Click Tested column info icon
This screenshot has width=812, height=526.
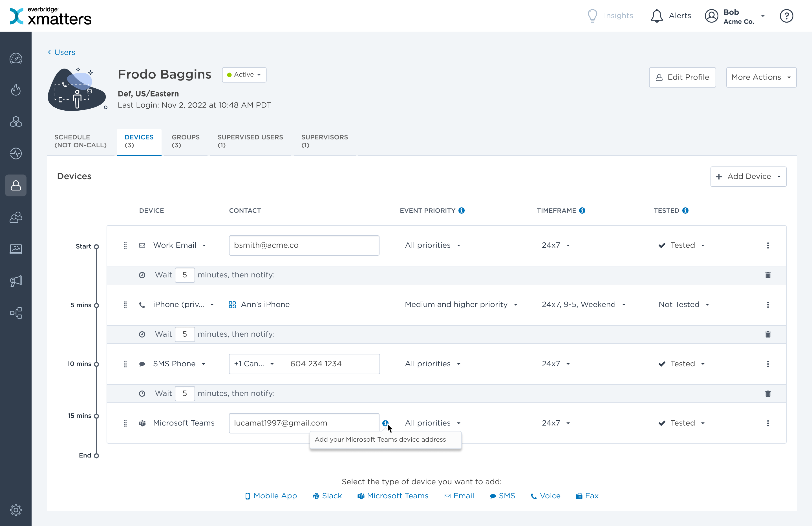click(x=685, y=211)
